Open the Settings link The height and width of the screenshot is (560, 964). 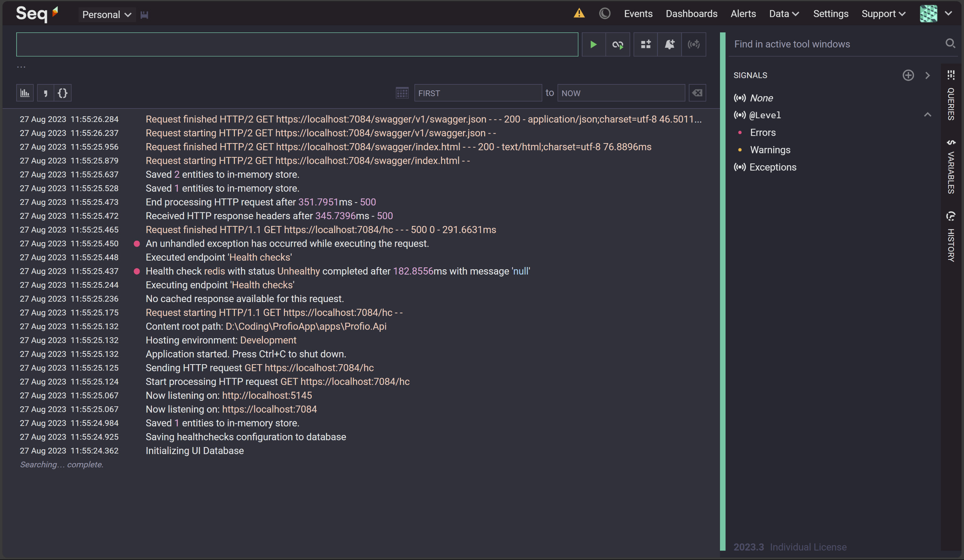point(830,14)
